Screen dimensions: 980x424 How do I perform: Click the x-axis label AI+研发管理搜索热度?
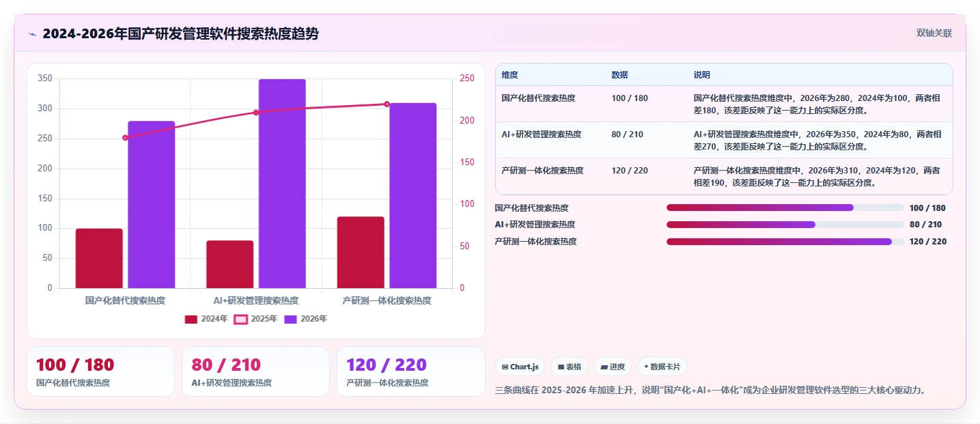256,300
